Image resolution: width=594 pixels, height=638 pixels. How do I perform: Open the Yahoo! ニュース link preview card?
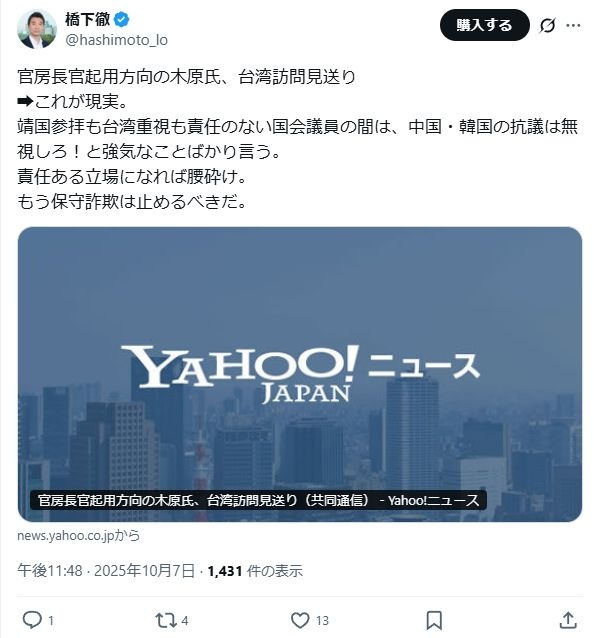(300, 374)
